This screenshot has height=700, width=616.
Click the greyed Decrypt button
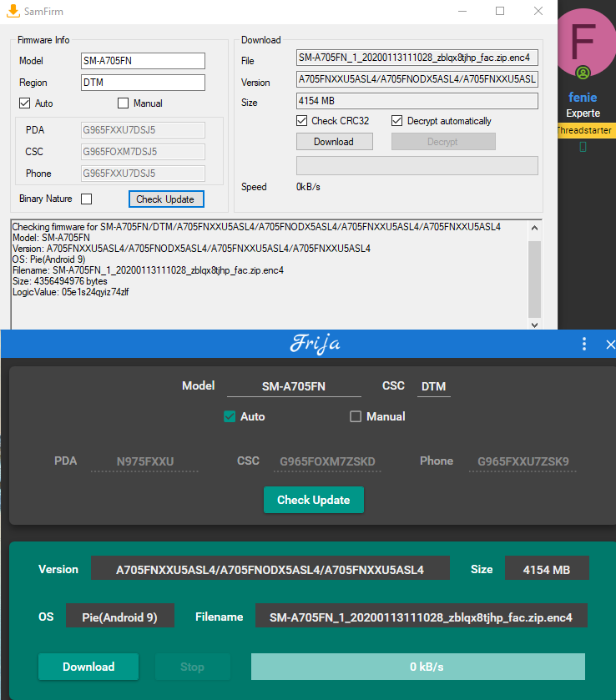443,142
